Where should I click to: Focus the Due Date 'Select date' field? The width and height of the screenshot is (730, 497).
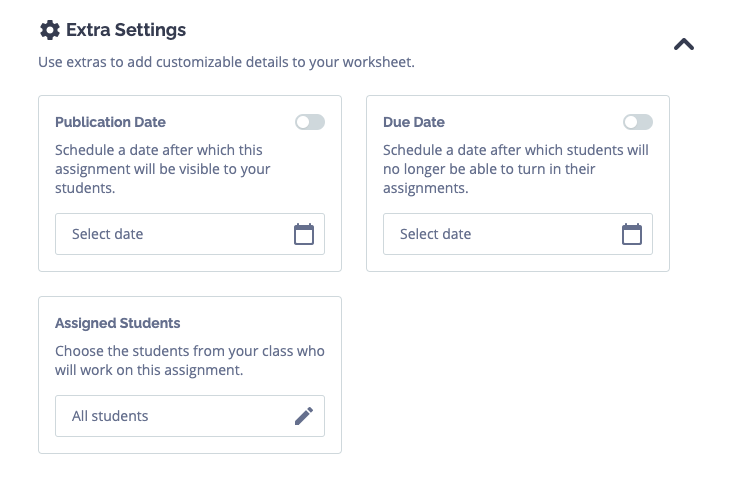[x=518, y=234]
